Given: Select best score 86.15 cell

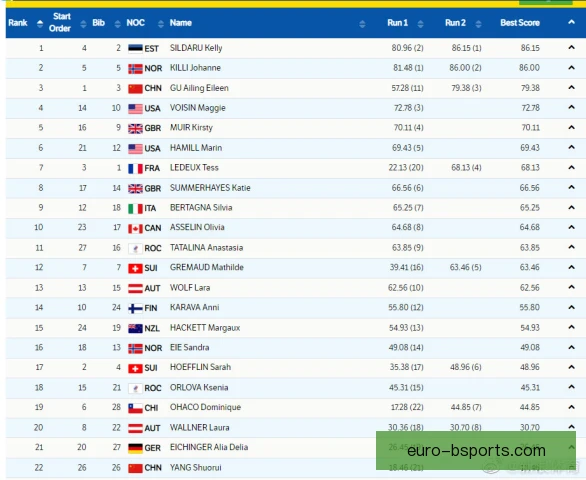Looking at the screenshot, I should pos(530,48).
